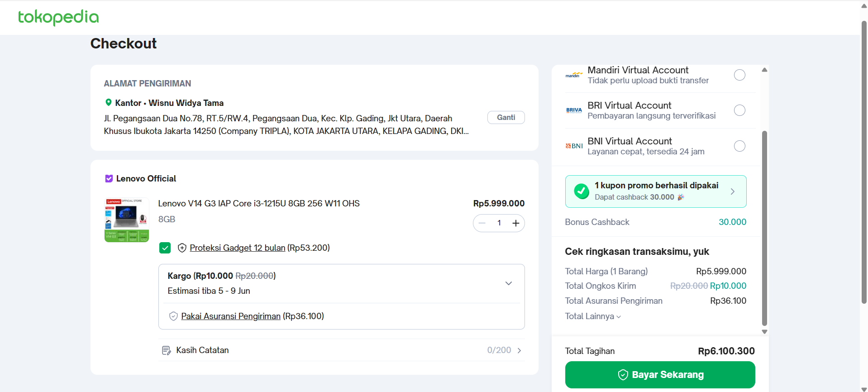Click the shipping insurance shield icon
The width and height of the screenshot is (868, 392).
(173, 316)
